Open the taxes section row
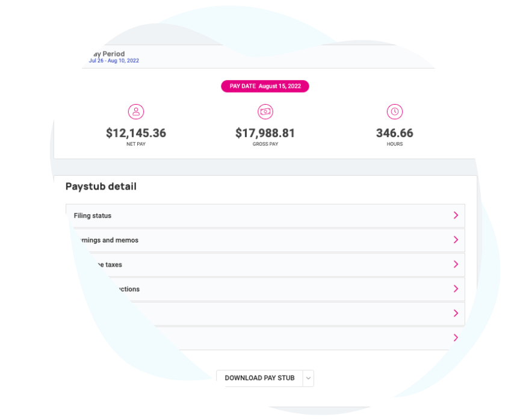The height and width of the screenshot is (420, 520). coord(265,265)
